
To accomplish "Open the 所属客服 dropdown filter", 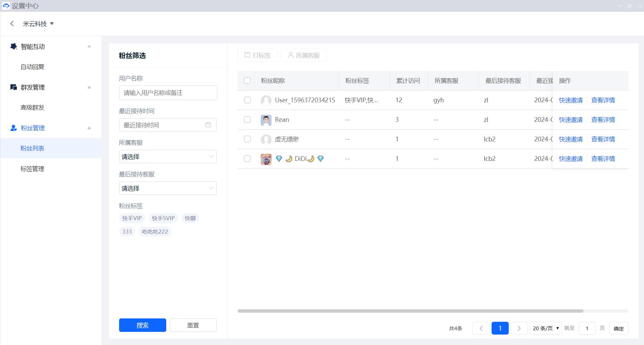I will 168,157.
